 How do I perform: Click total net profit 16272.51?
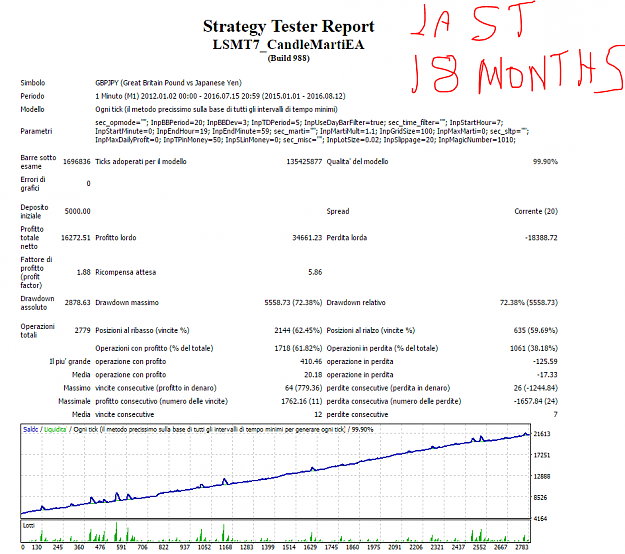pos(76,238)
